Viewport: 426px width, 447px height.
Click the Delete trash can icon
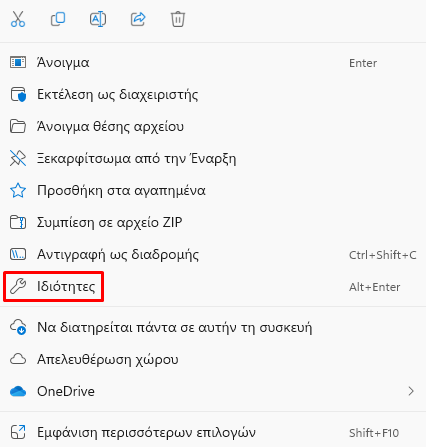pos(178,19)
